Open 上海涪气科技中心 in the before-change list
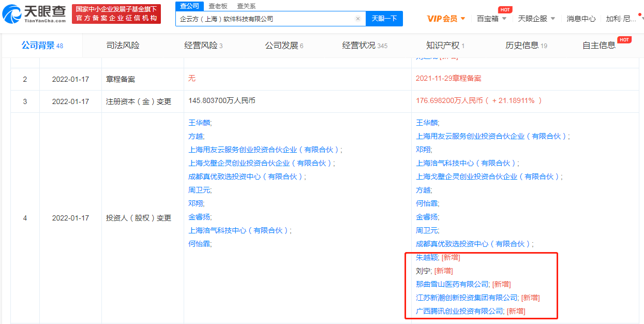 click(x=239, y=230)
